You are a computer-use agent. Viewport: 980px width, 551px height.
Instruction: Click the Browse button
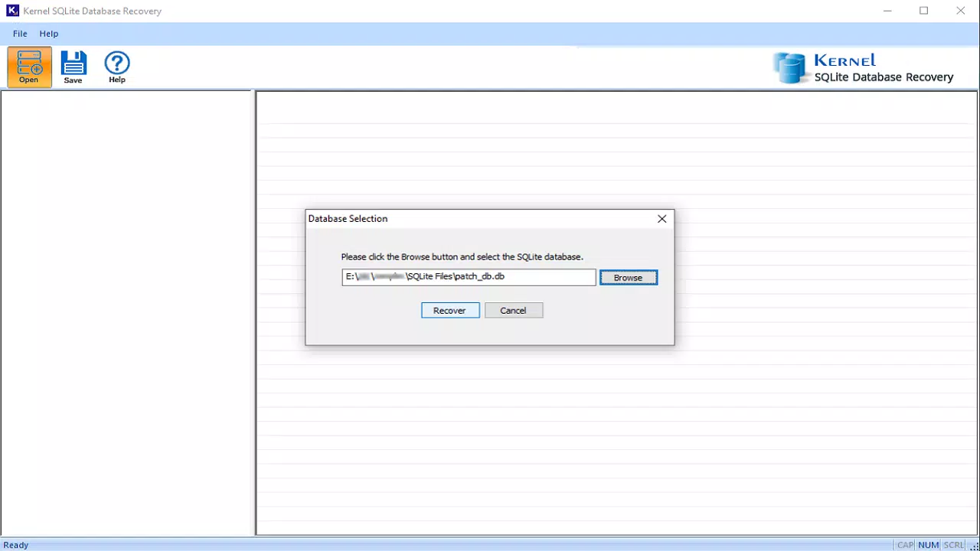[x=628, y=278]
